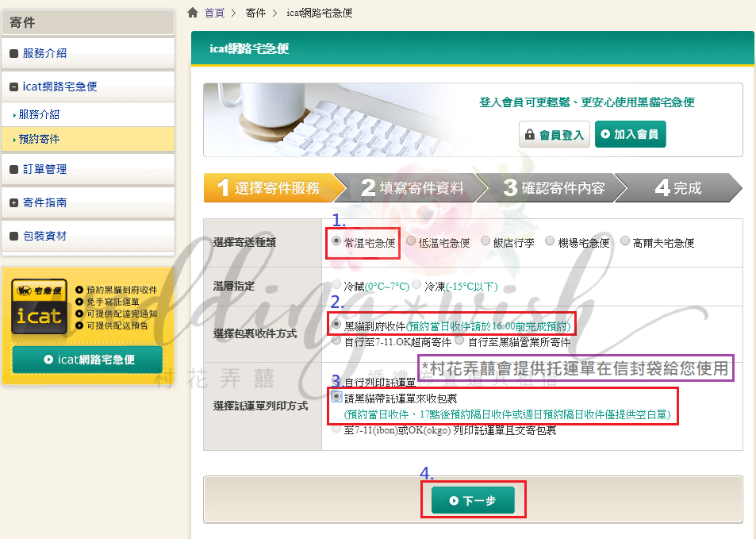Click the 會員登入 member login button

click(554, 133)
